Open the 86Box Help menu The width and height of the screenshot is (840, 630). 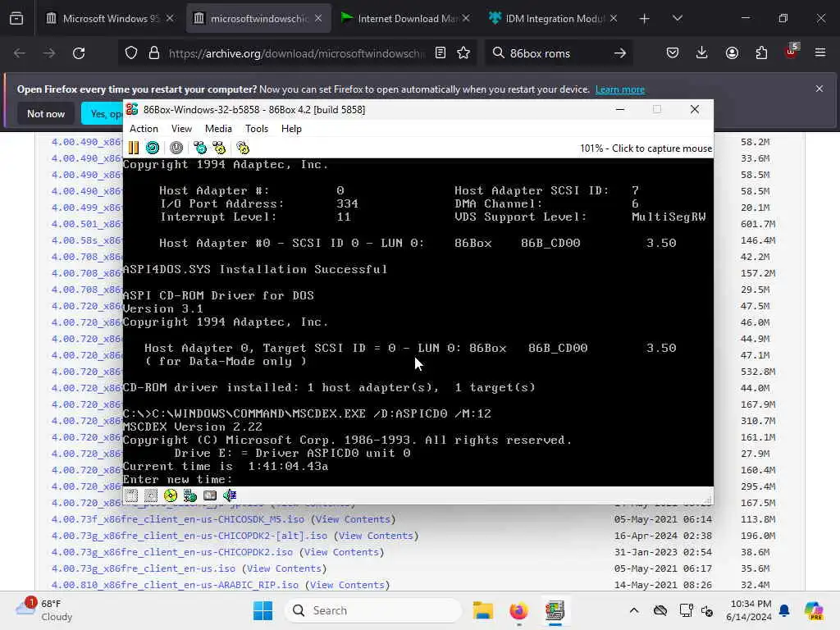coord(291,129)
